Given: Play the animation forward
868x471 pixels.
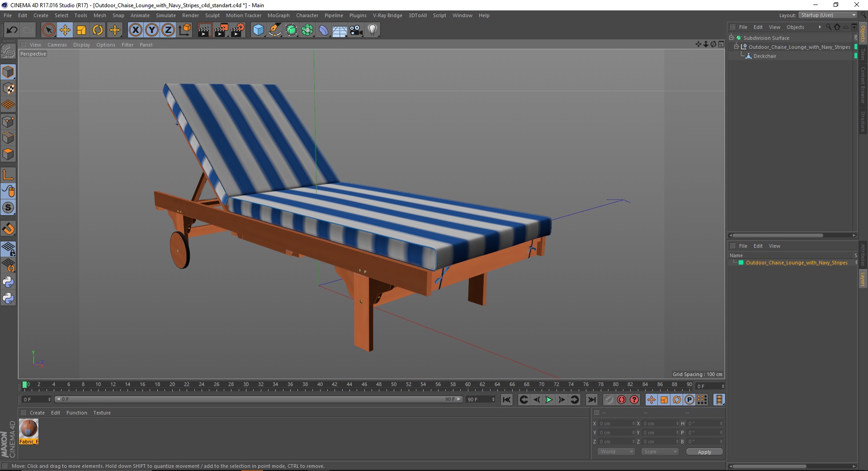Looking at the screenshot, I should click(x=549, y=400).
